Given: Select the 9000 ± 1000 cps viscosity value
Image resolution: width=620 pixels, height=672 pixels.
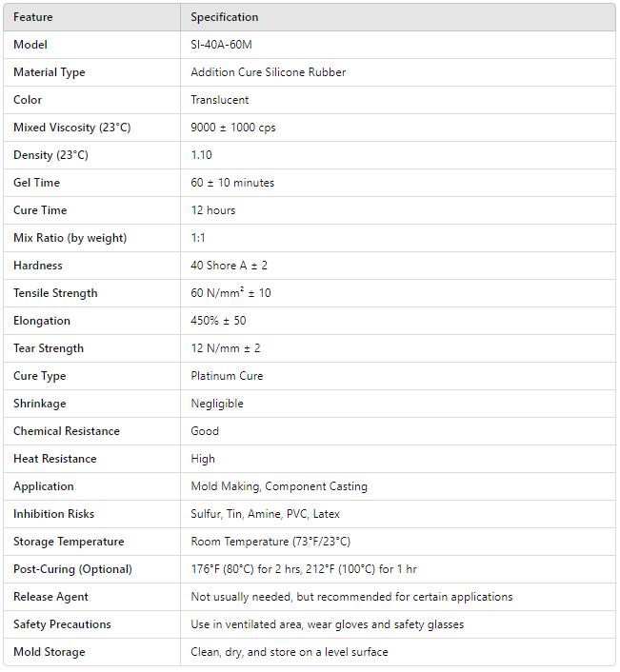Looking at the screenshot, I should (233, 128).
